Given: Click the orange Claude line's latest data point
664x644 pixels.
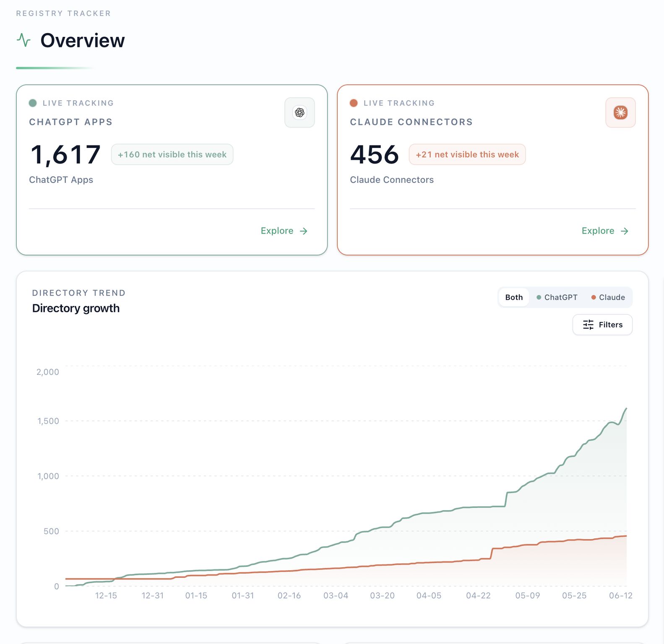Looking at the screenshot, I should [x=626, y=536].
